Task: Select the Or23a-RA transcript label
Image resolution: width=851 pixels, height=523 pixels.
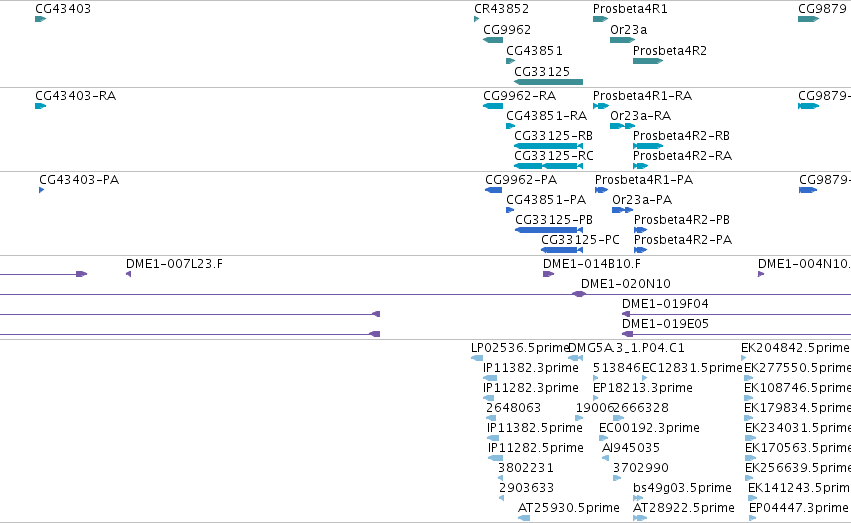Action: (640, 116)
